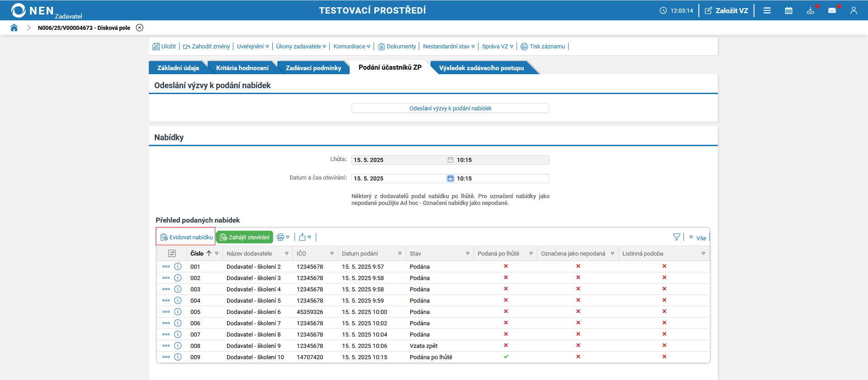868x380 pixels.
Task: Expand Nestandardní stav menu
Action: pyautogui.click(x=449, y=46)
